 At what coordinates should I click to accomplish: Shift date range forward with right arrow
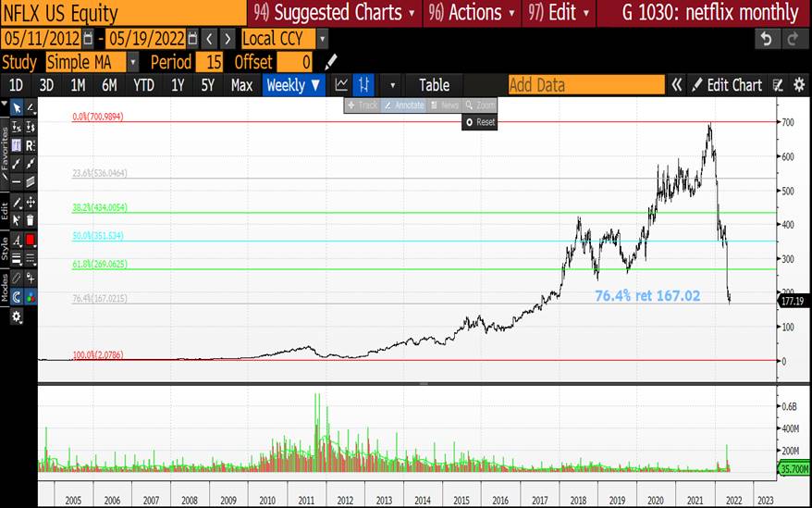(x=228, y=39)
